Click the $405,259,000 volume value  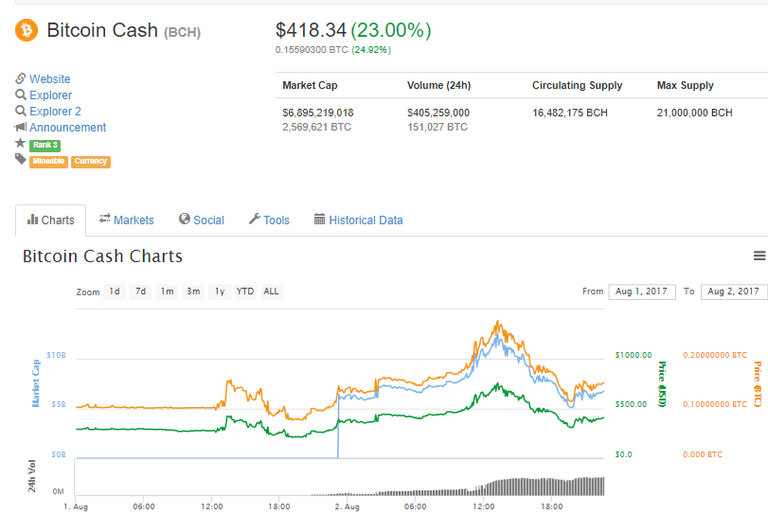tap(438, 113)
